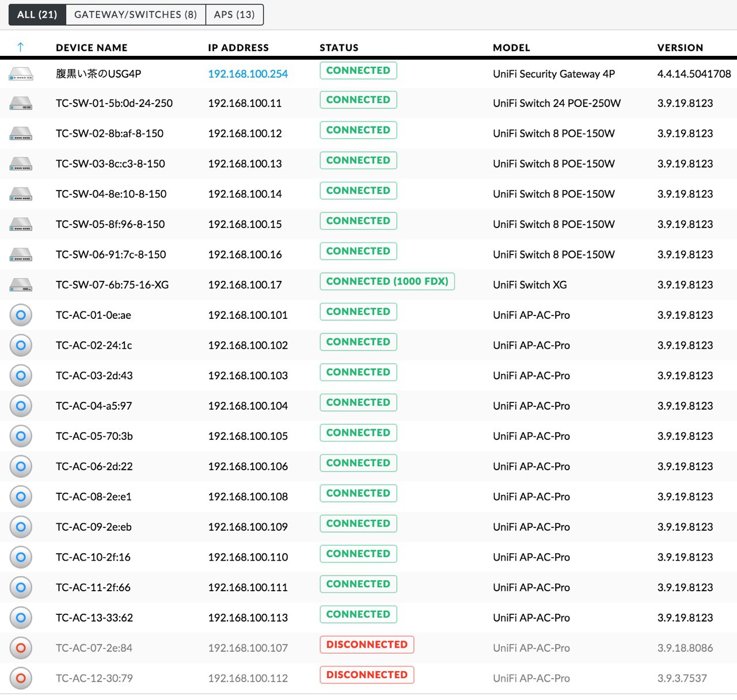Sort by the VERSION column header

coord(680,48)
